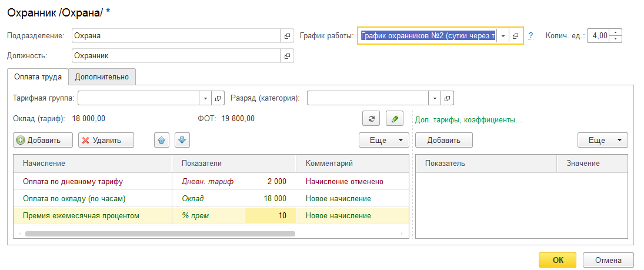Open the Подразделение field's linked record icon
644x270 pixels.
tap(288, 36)
